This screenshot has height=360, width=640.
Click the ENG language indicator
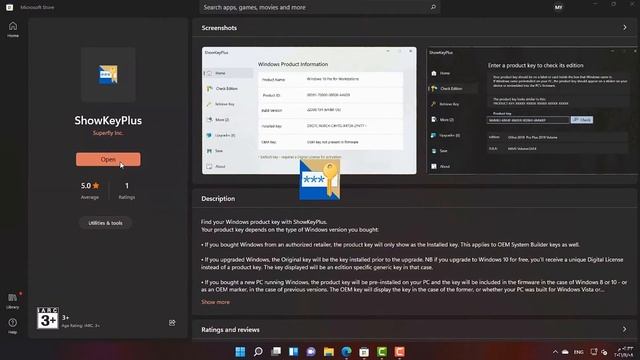pos(578,352)
